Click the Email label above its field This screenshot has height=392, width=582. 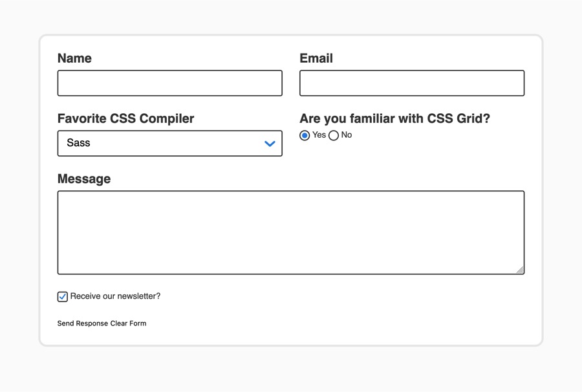(316, 58)
